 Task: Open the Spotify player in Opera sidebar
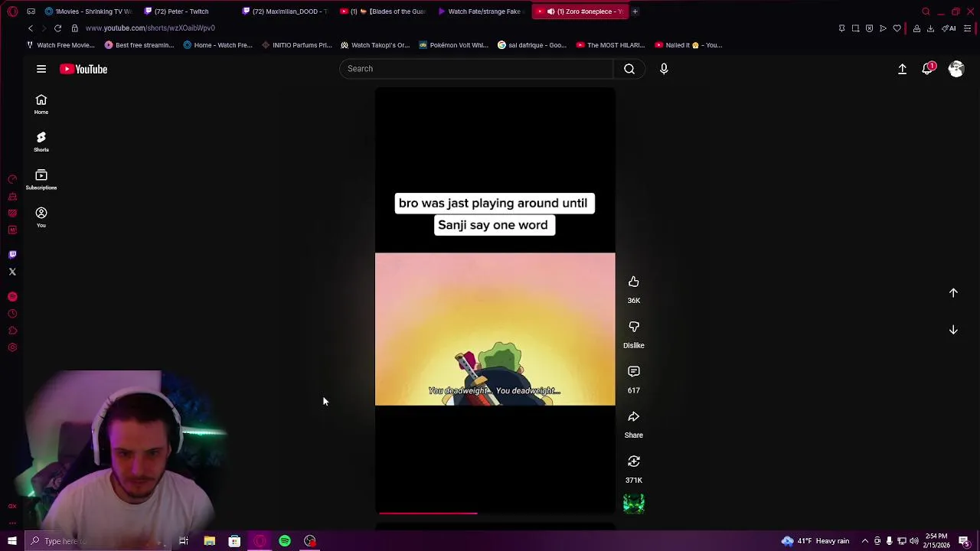click(12, 297)
